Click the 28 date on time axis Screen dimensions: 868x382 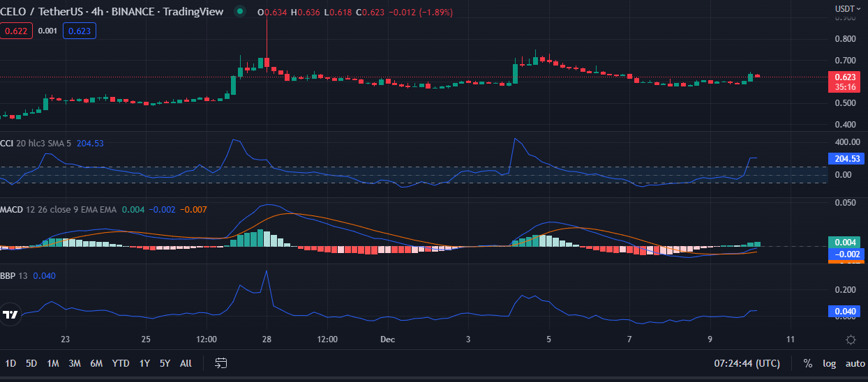267,339
